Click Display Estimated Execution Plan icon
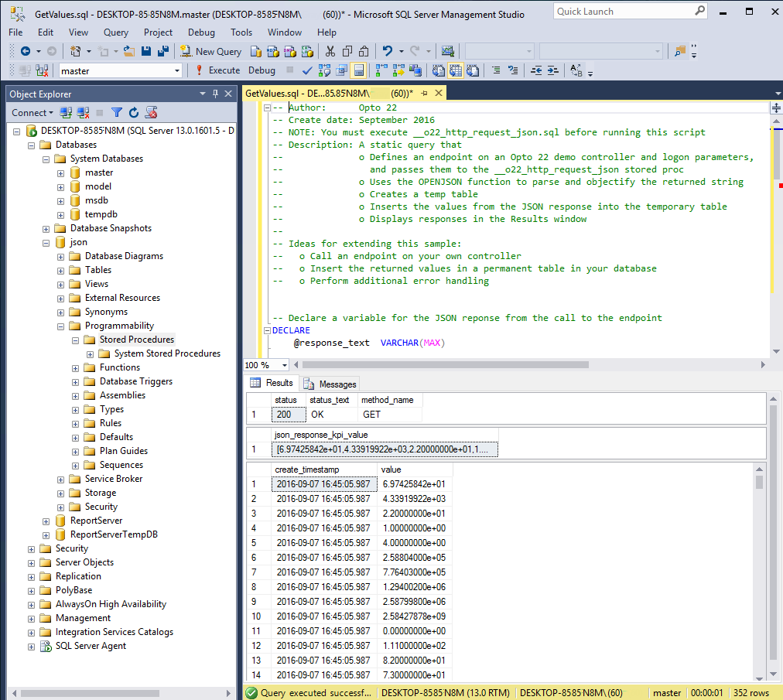The image size is (783, 700). tap(325, 71)
